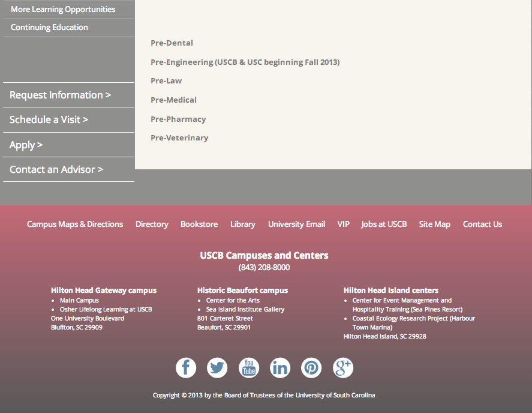Click Hilton Head Island, SC 29928 text

click(x=384, y=336)
